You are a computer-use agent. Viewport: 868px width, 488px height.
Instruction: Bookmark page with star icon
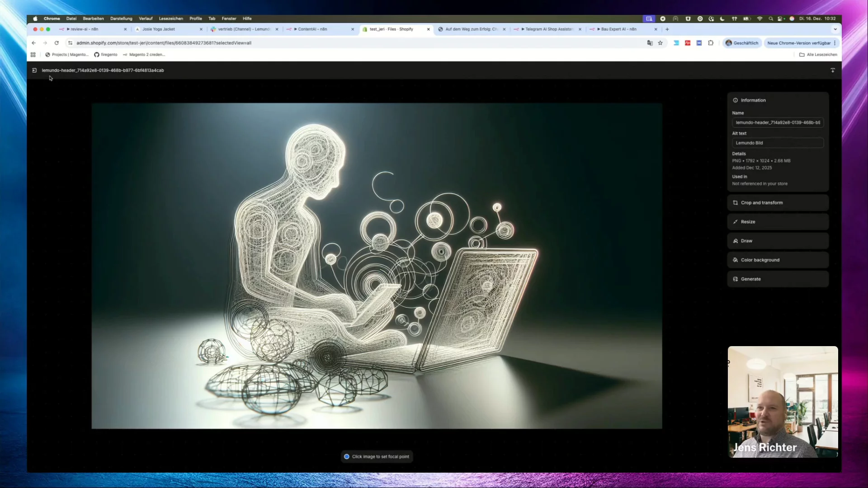(660, 43)
